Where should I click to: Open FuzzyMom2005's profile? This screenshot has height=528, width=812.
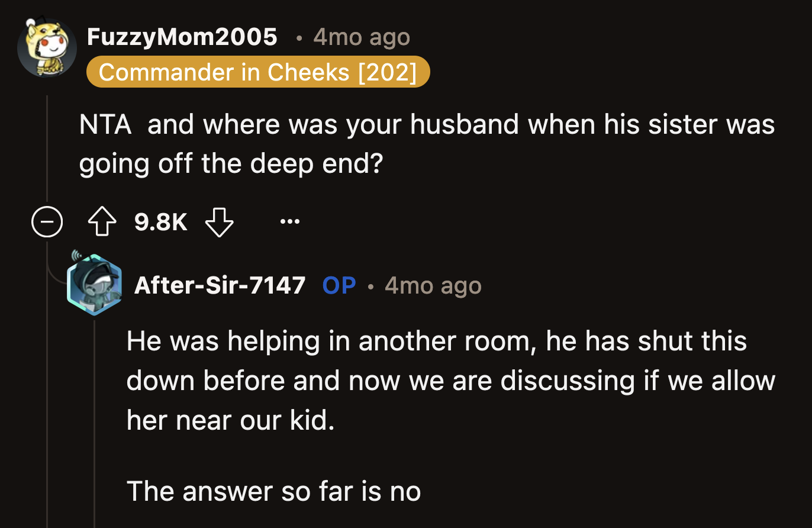pos(182,36)
